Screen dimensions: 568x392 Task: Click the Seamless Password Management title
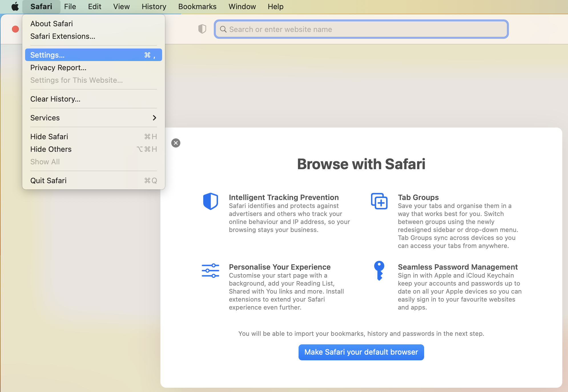point(458,267)
